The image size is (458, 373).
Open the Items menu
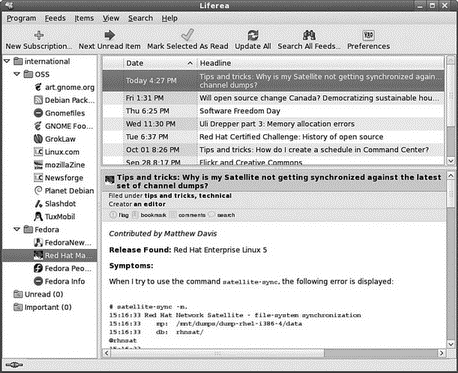84,18
